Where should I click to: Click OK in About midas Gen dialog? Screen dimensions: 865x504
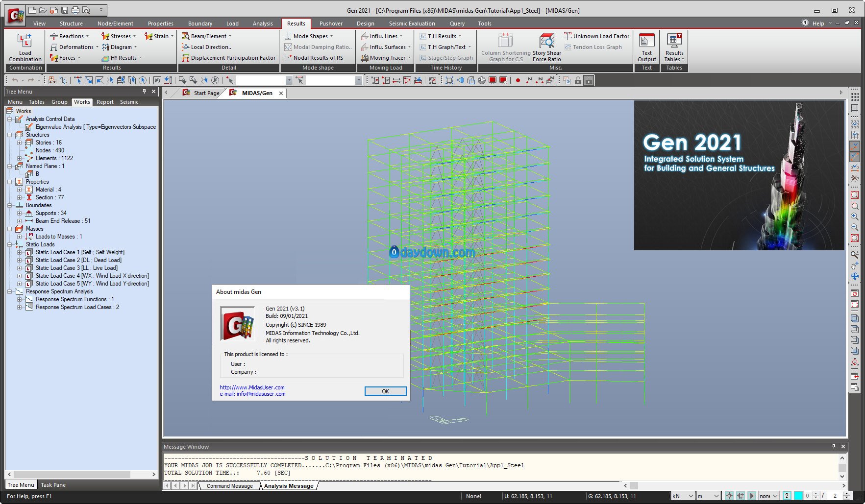385,391
